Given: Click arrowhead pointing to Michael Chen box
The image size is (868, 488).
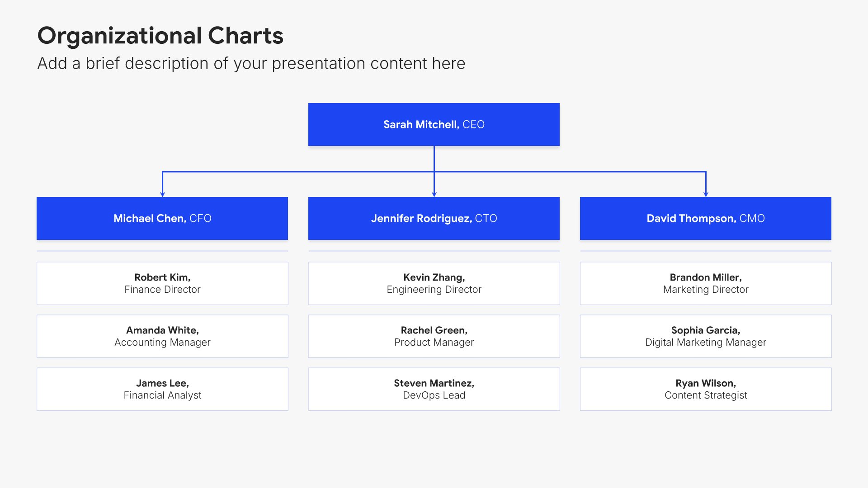Looking at the screenshot, I should coord(162,194).
